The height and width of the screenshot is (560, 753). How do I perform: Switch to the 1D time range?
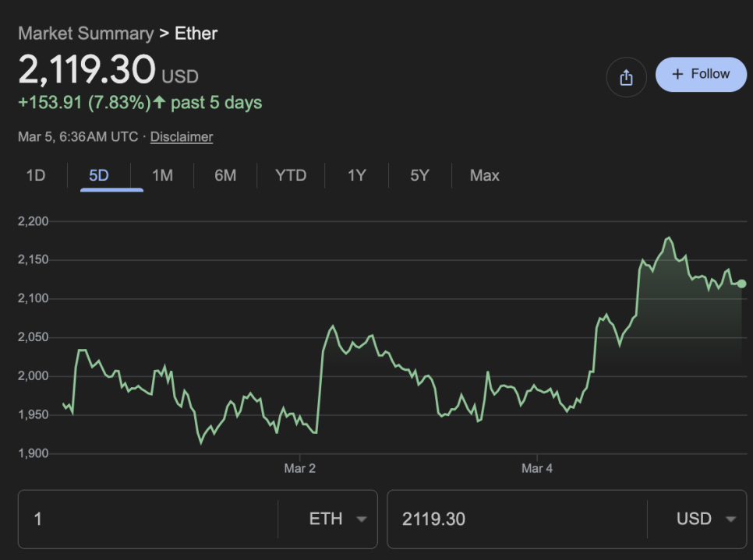36,175
